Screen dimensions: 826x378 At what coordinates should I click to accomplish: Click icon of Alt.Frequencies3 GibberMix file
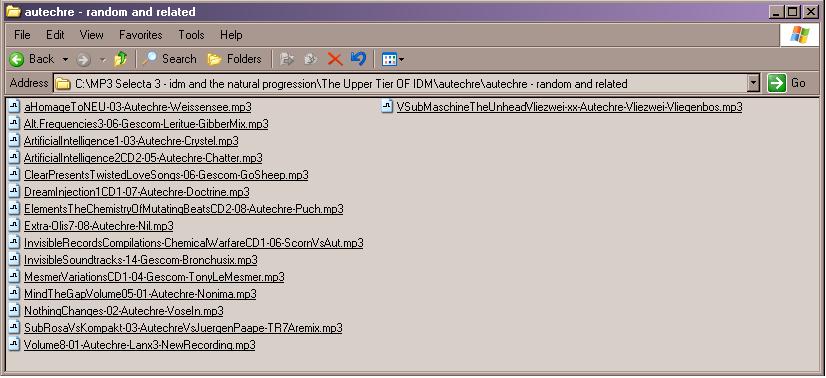(x=15, y=124)
